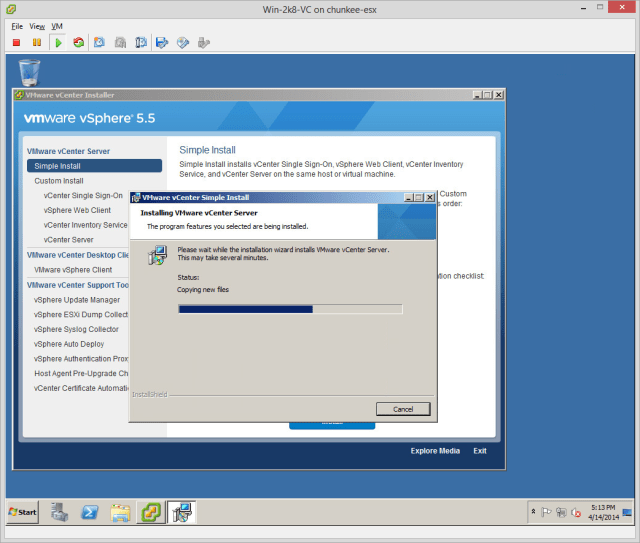
Task: Select vSphere ESXi Dump Collector entry
Action: coord(81,314)
